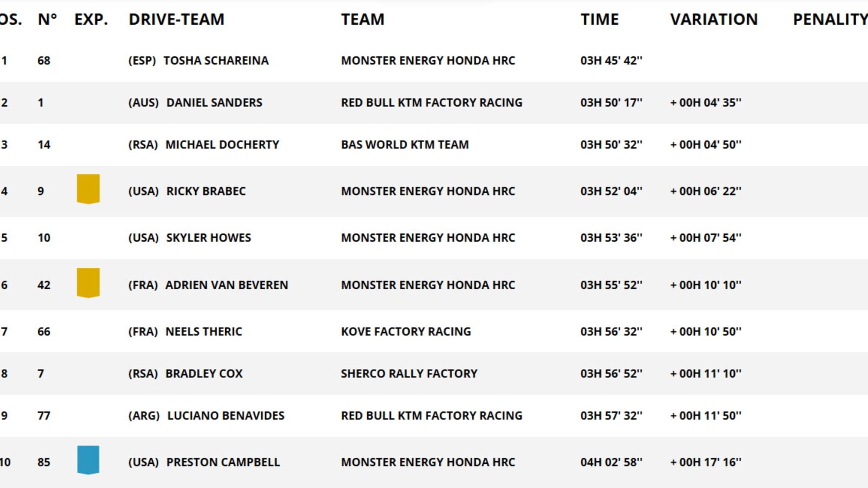The image size is (868, 488).
Task: Select the TEAM column header
Action: coord(362,20)
